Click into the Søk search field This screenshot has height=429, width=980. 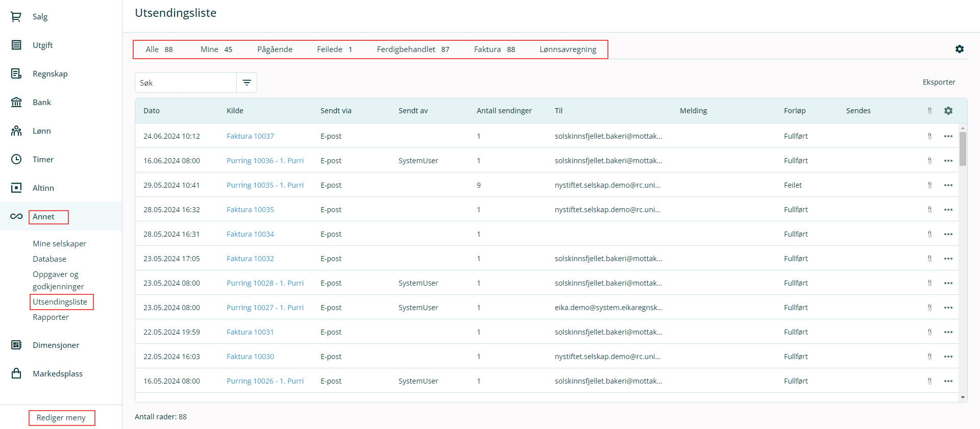pyautogui.click(x=186, y=83)
